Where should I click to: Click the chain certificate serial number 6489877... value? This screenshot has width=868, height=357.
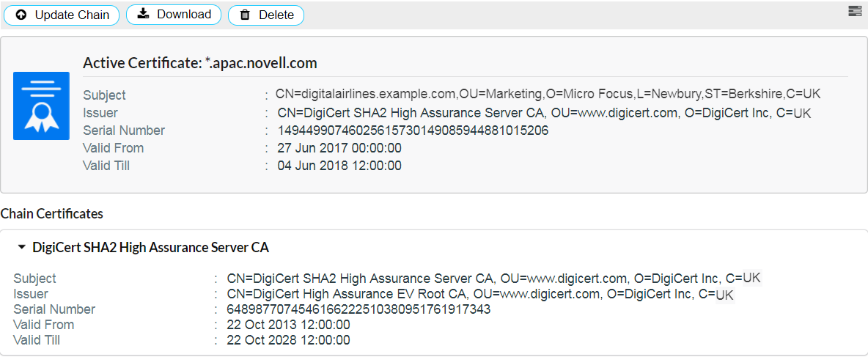pyautogui.click(x=358, y=309)
